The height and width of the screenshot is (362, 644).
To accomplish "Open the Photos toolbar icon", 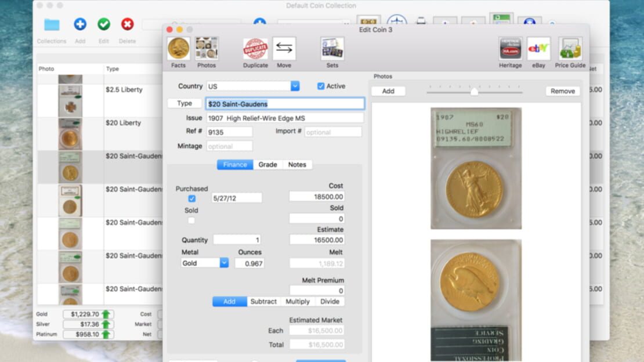I will pos(206,49).
